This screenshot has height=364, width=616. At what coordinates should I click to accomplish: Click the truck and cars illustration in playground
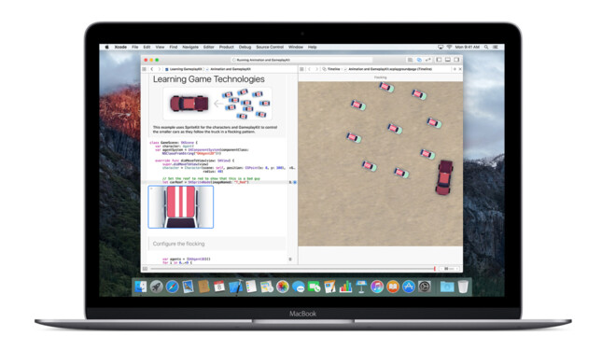click(x=218, y=104)
